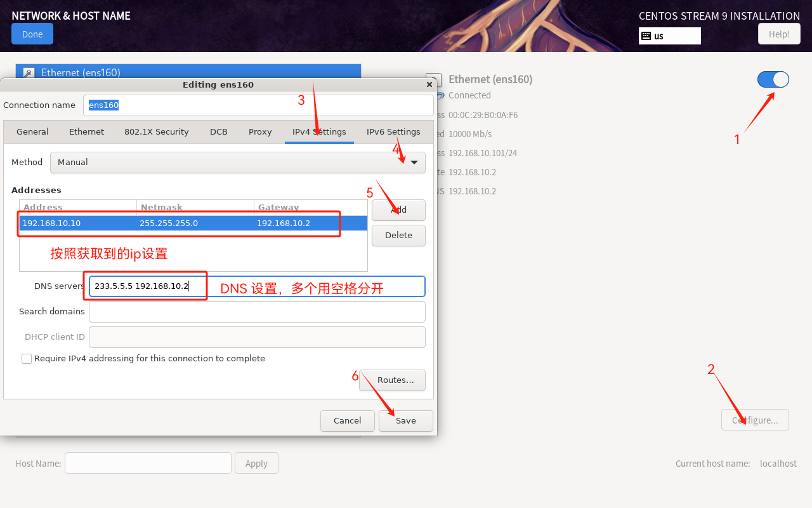
Task: Click the Search domains field
Action: (x=257, y=312)
